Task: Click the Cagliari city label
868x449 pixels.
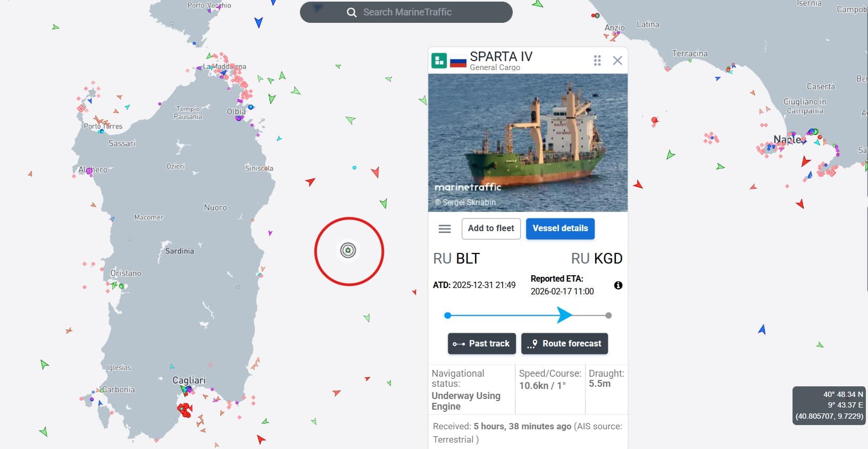Action: (x=189, y=380)
